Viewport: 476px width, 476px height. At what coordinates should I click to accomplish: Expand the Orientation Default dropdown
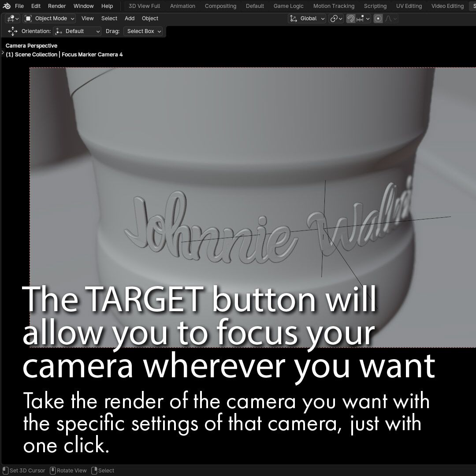[x=78, y=31]
